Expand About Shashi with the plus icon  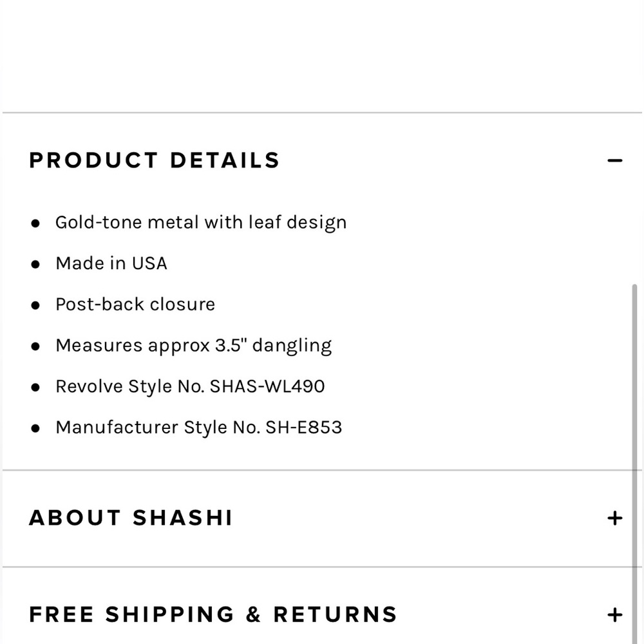pyautogui.click(x=614, y=518)
